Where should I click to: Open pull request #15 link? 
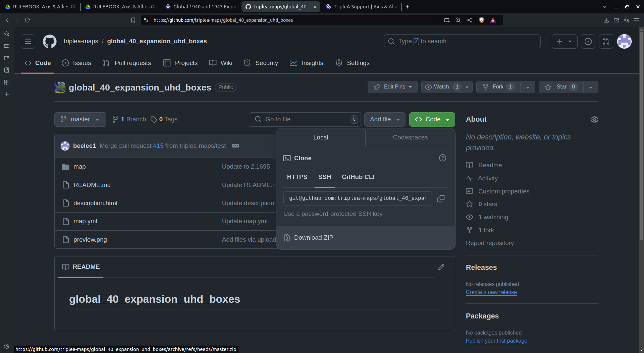[158, 146]
